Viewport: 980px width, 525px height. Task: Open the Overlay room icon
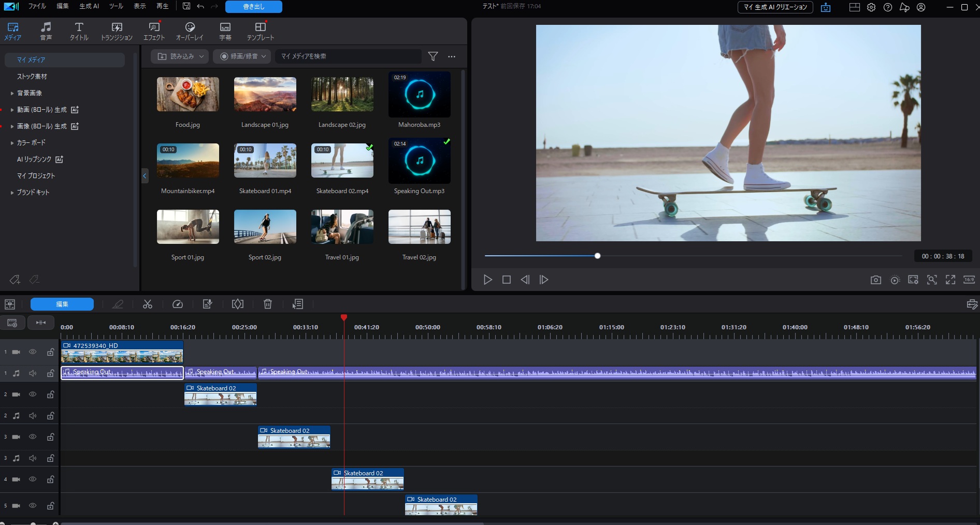pyautogui.click(x=190, y=31)
